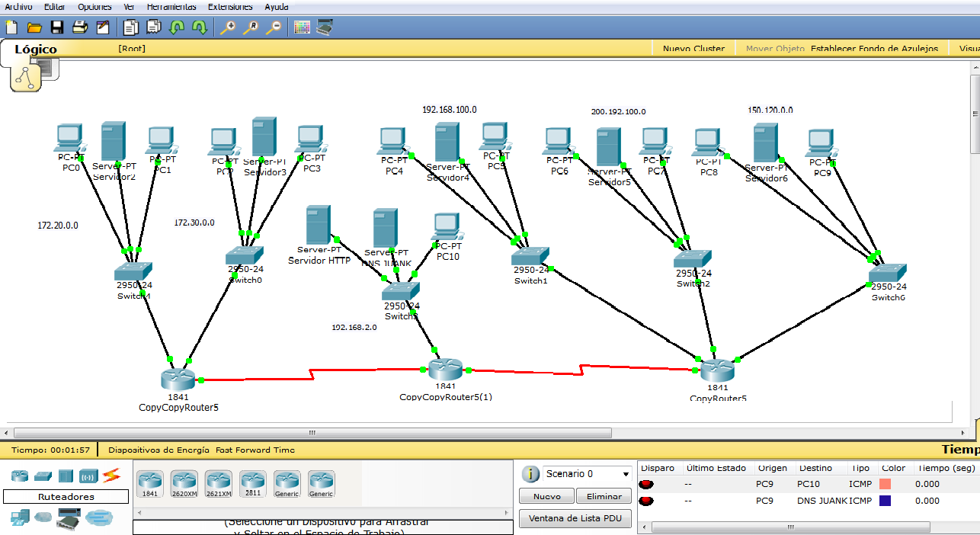This screenshot has width=980, height=535.
Task: Open the Herramientas menu
Action: tap(171, 6)
